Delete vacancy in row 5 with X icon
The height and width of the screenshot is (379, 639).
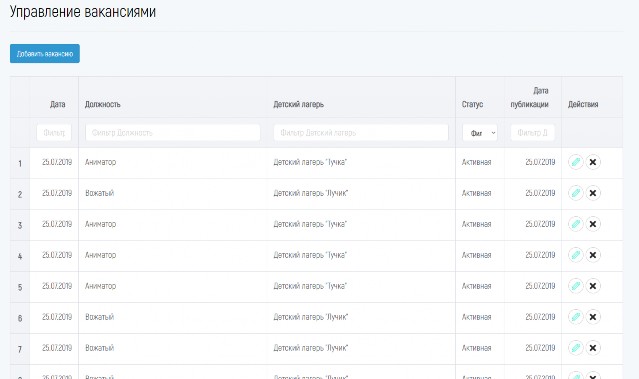[593, 286]
